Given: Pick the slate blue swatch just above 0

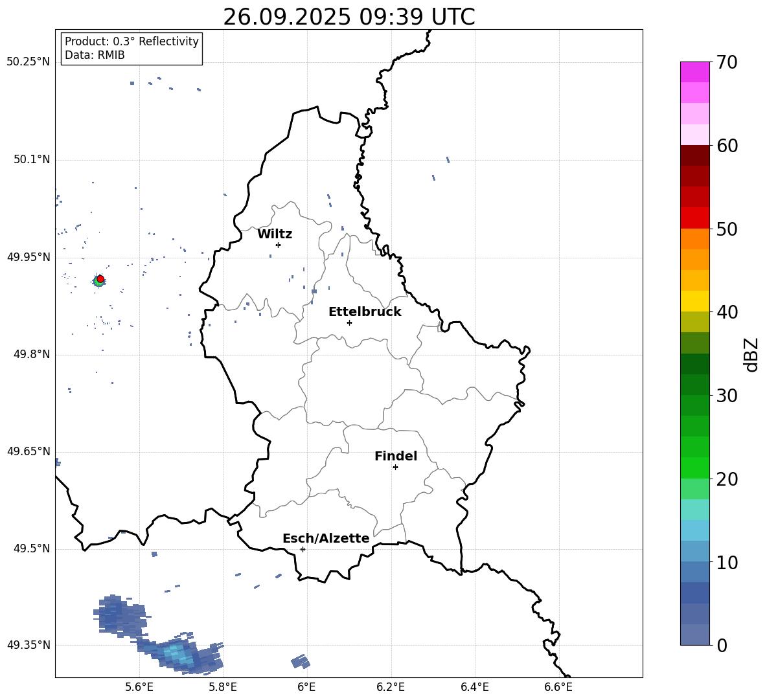Looking at the screenshot, I should (695, 635).
